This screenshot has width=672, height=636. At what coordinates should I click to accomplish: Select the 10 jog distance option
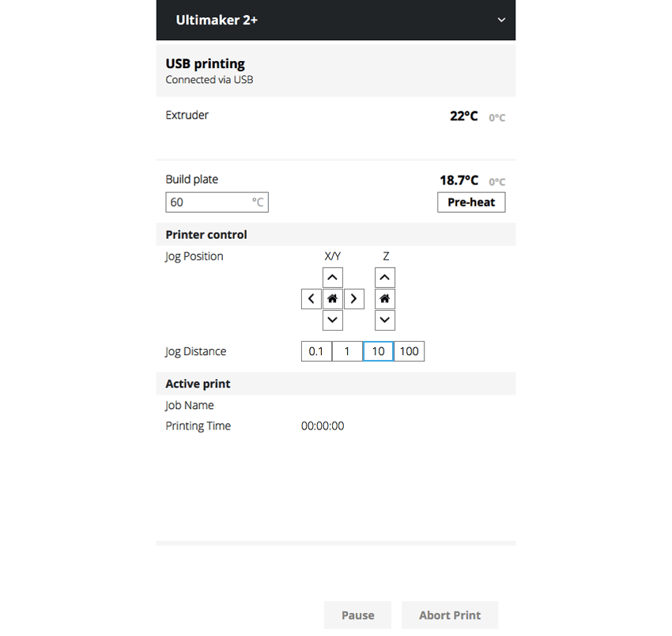click(378, 351)
